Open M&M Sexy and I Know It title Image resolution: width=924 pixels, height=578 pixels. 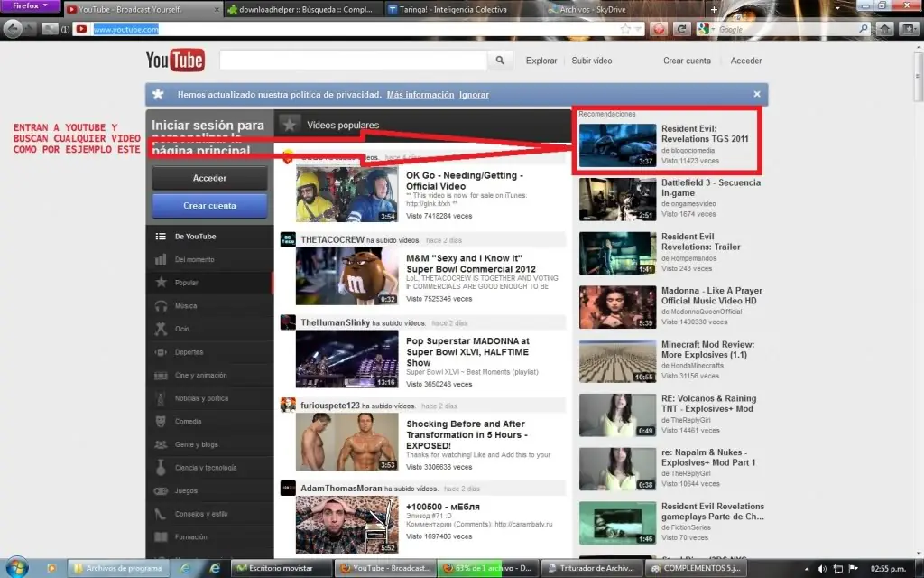(x=470, y=264)
